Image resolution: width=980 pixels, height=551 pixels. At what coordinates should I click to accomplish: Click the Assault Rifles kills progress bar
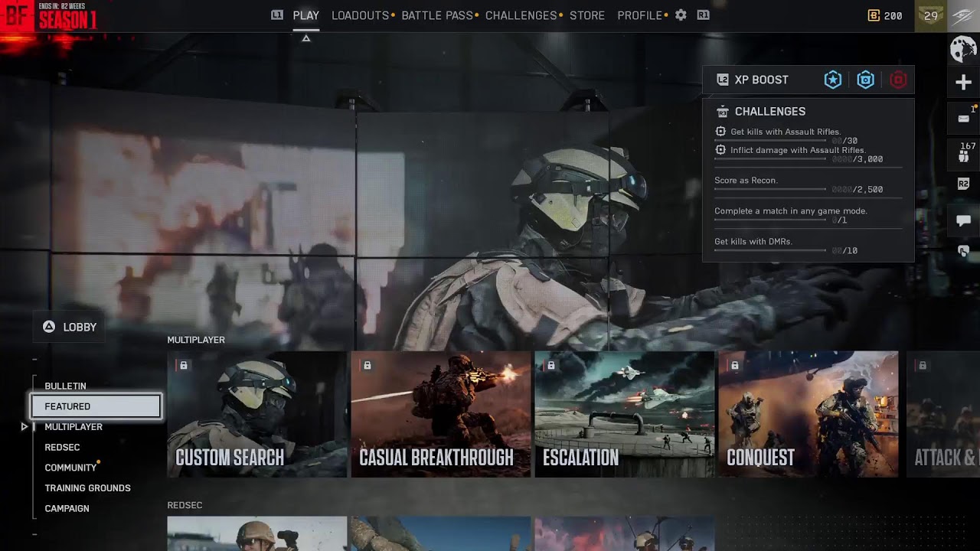pos(770,140)
